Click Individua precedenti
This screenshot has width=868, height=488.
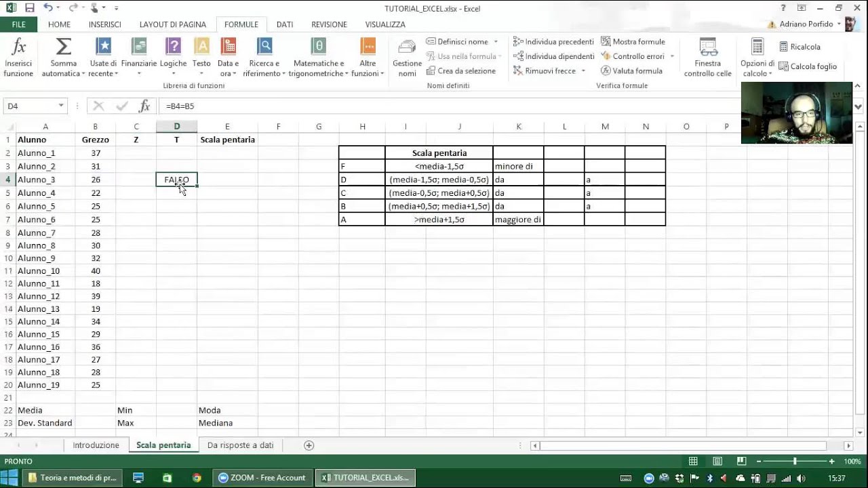click(x=554, y=41)
